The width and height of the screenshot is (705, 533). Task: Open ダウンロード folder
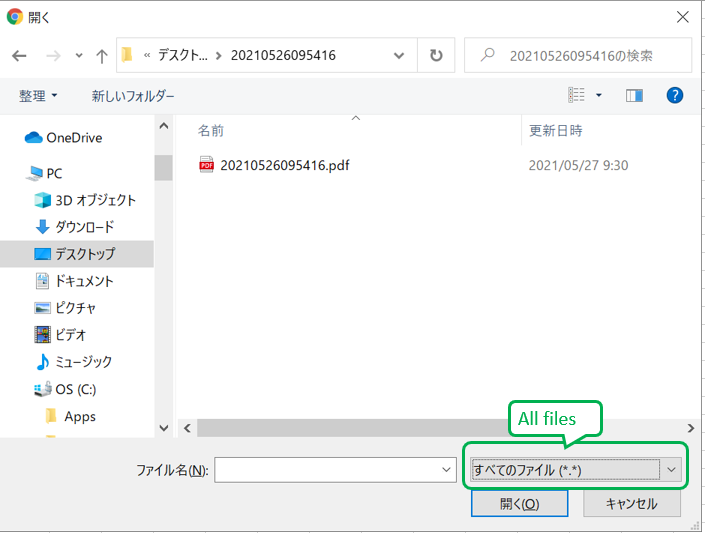point(75,227)
